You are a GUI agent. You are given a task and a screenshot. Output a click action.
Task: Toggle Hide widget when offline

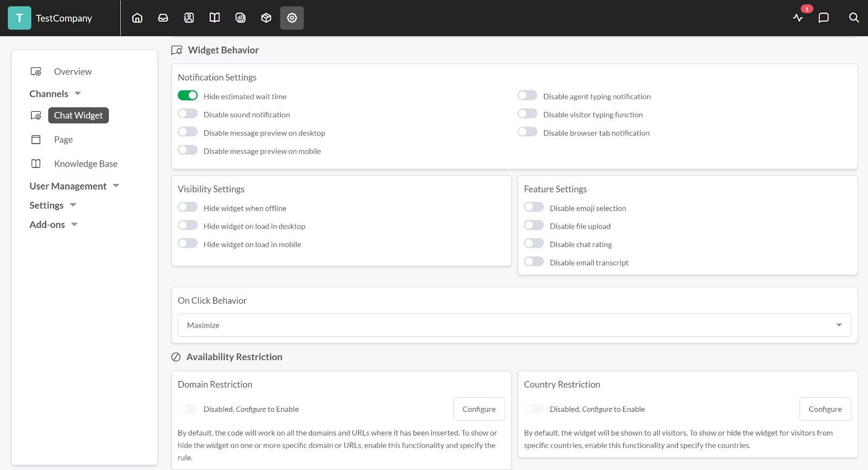click(x=188, y=207)
